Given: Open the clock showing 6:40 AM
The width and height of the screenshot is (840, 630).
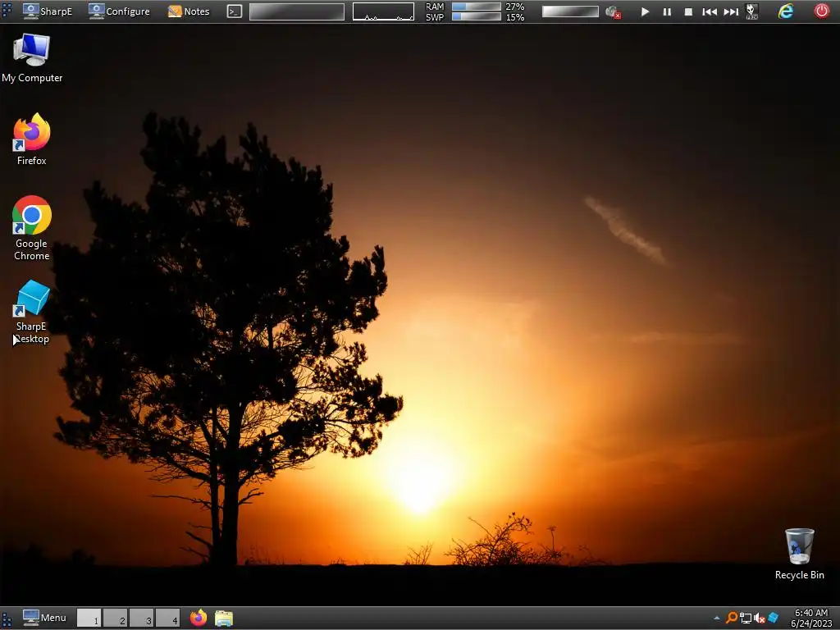Looking at the screenshot, I should coord(811,619).
